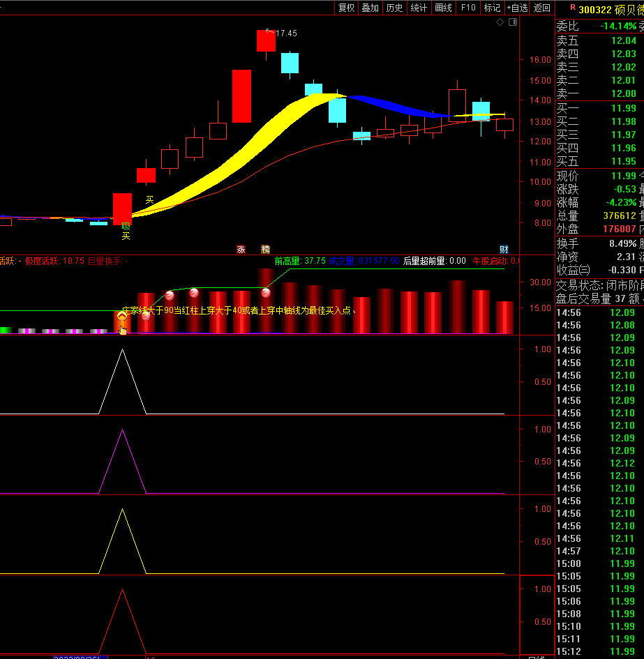This screenshot has width=644, height=659.
Task: Click the 卖五 price 12.04
Action: pos(623,40)
